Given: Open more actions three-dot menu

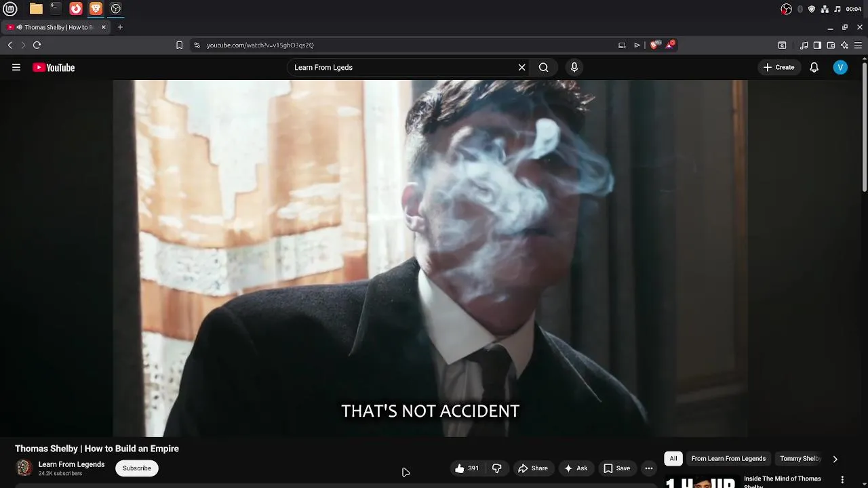Looking at the screenshot, I should click(x=649, y=468).
